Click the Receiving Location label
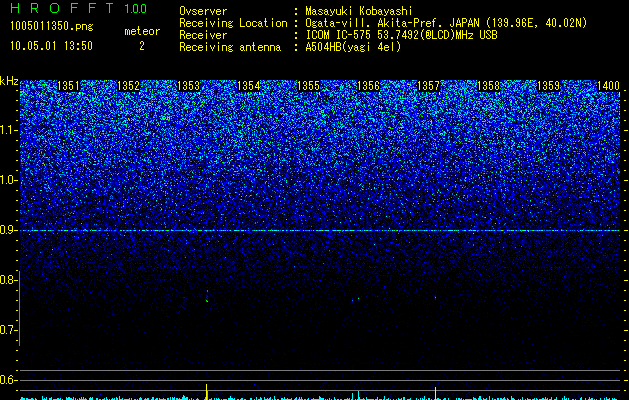Viewport: 629px width, 400px height. pos(233,23)
